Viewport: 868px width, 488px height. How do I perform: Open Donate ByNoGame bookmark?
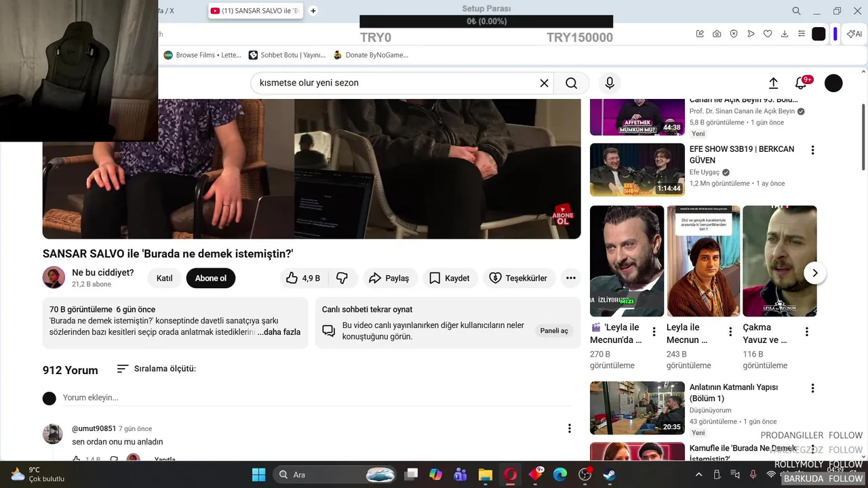click(x=371, y=55)
